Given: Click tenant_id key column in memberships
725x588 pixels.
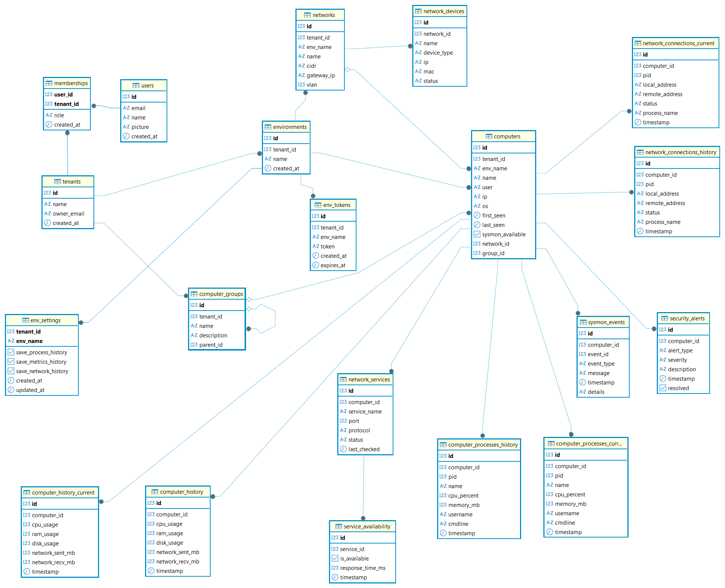Looking at the screenshot, I should 66,104.
